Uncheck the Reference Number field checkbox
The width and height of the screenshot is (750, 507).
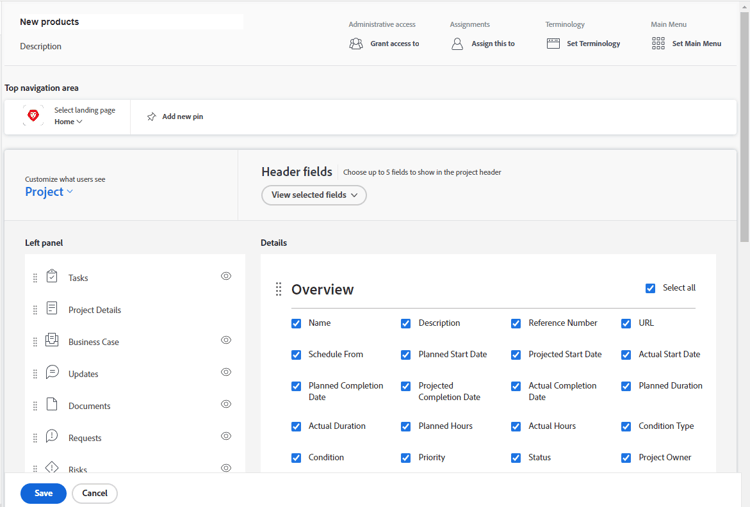tap(516, 323)
